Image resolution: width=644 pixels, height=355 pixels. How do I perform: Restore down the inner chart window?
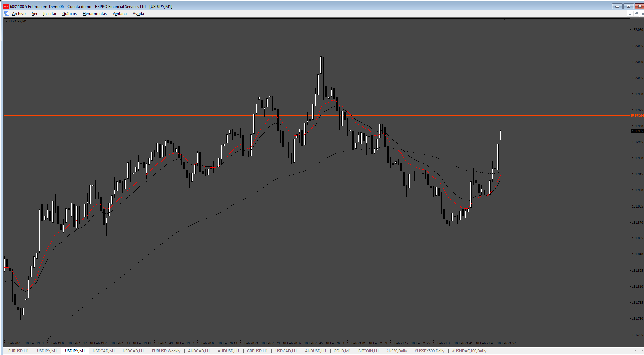[x=636, y=14]
